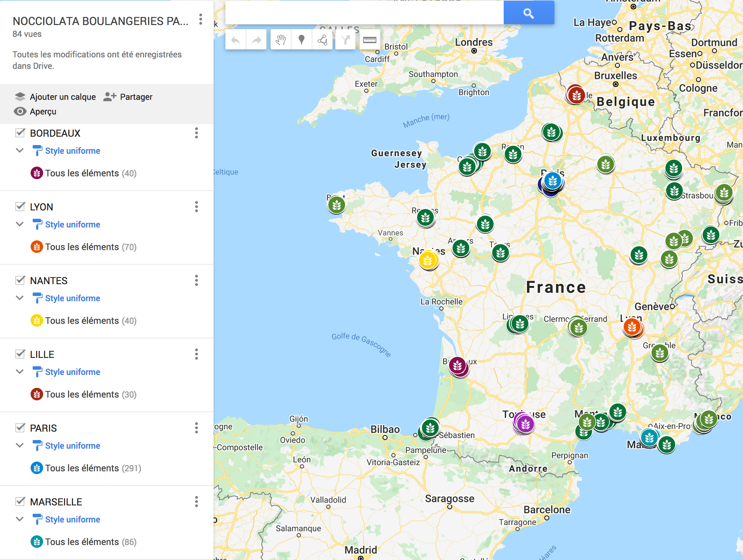The width and height of the screenshot is (743, 560).
Task: Click the PARIS layer title
Action: 43,428
